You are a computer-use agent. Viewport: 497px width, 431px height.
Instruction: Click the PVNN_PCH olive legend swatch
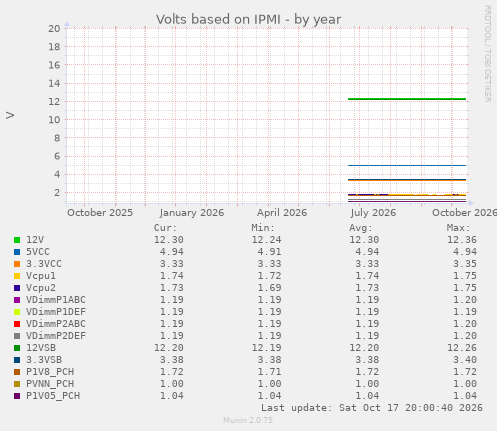click(17, 384)
